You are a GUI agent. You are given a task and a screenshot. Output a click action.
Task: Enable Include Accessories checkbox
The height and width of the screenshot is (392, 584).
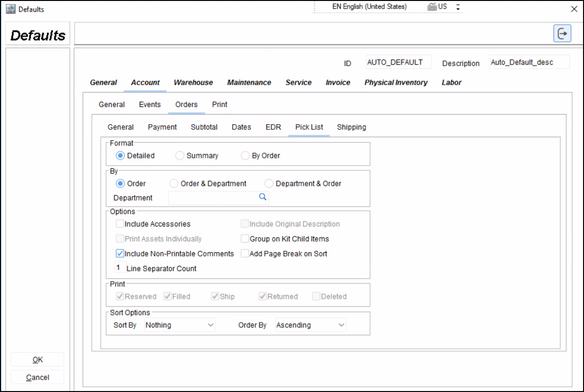[120, 224]
